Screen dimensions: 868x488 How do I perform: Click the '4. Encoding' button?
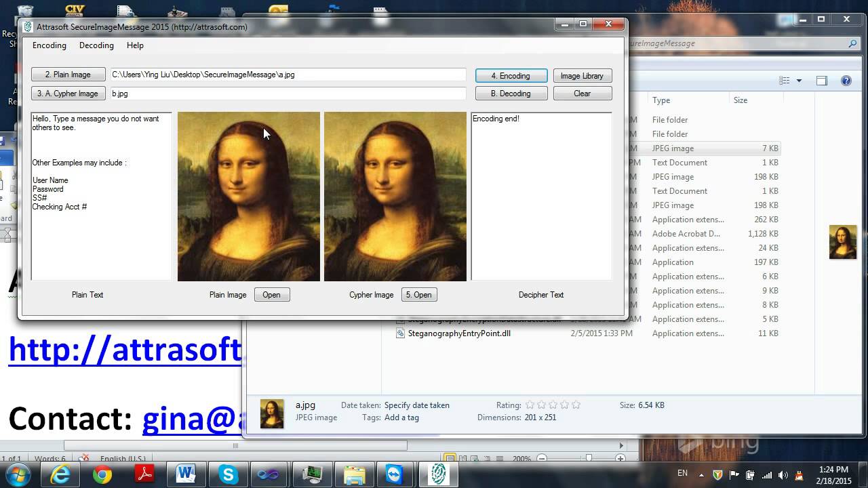(511, 75)
